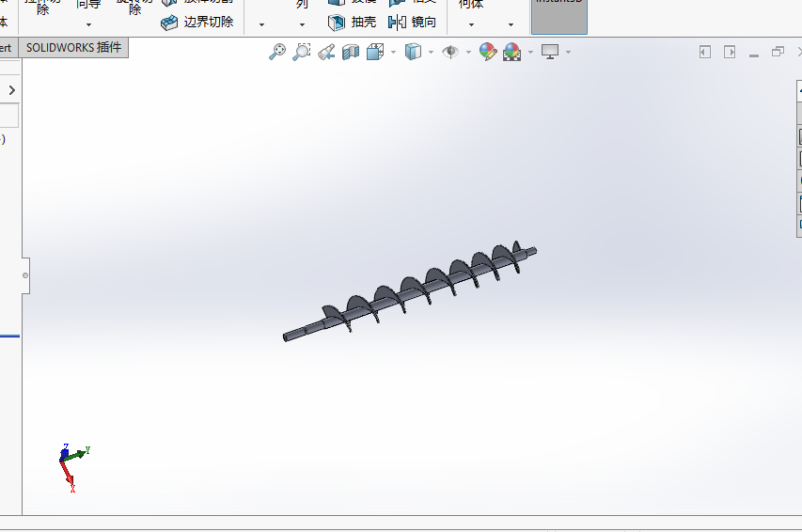Viewport: 802px width, 532px height.
Task: Click the Zoom to Fit icon
Action: (x=277, y=53)
